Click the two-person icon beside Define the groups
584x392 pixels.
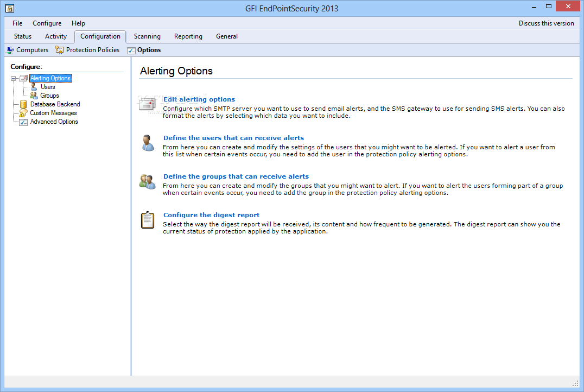pyautogui.click(x=148, y=181)
